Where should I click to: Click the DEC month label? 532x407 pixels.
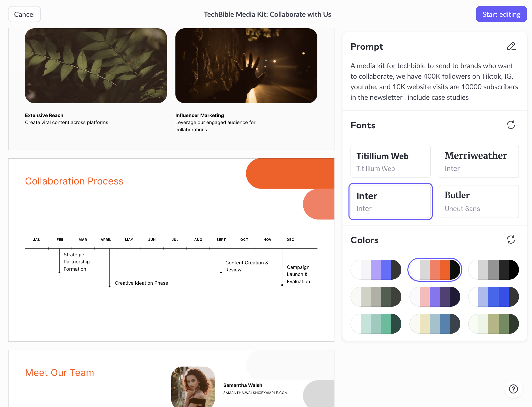tap(290, 240)
